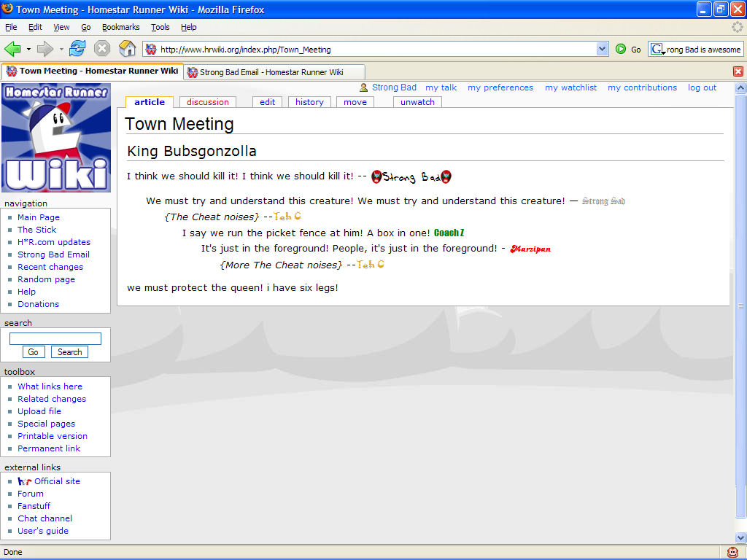Open Recent changes link
Viewport: 747px width, 560px height.
50,267
